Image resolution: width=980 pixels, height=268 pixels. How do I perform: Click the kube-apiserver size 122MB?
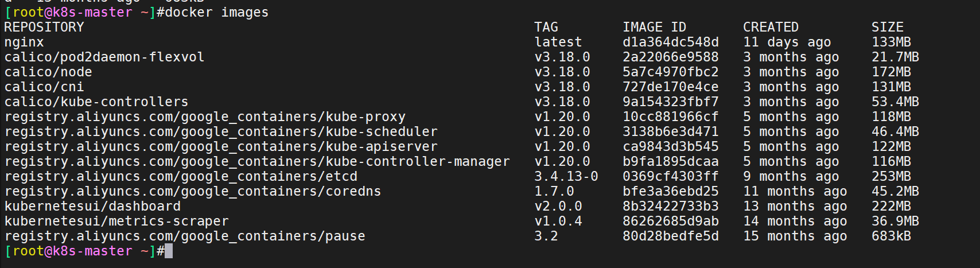[x=892, y=147]
